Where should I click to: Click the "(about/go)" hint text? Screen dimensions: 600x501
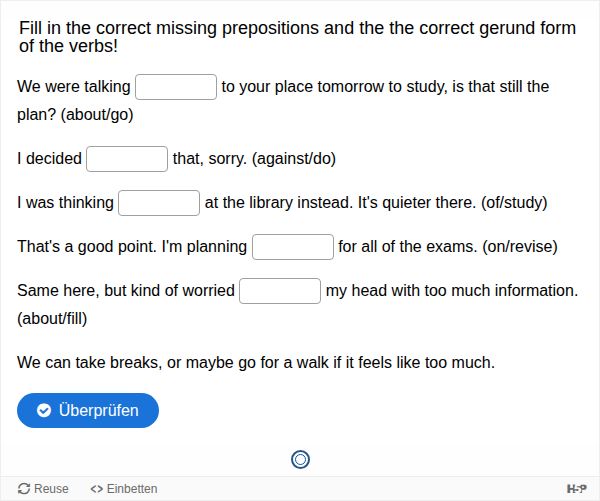[x=97, y=114]
